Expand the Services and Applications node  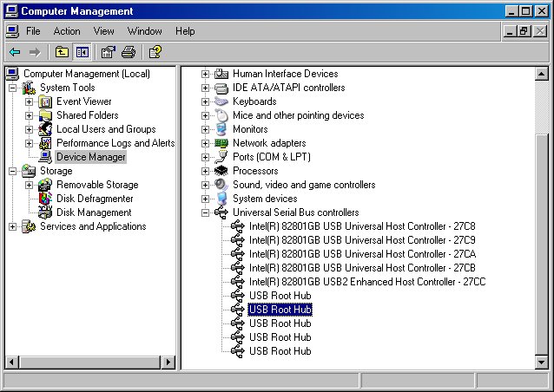(x=13, y=226)
